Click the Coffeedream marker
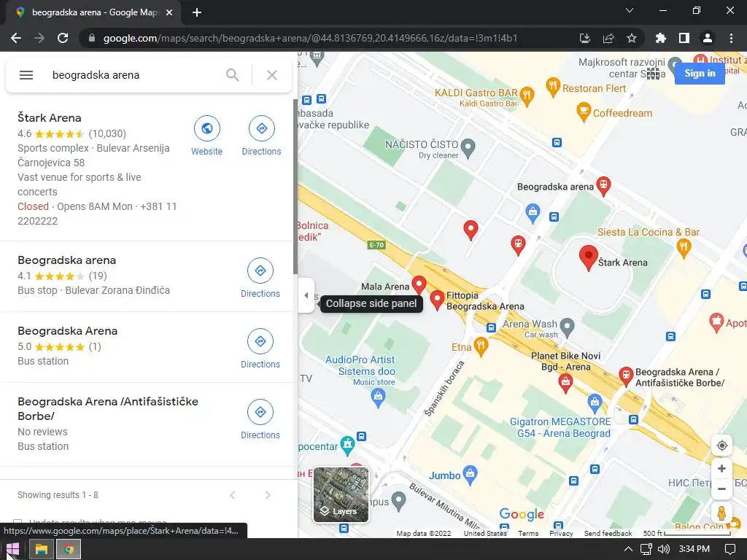 click(583, 112)
